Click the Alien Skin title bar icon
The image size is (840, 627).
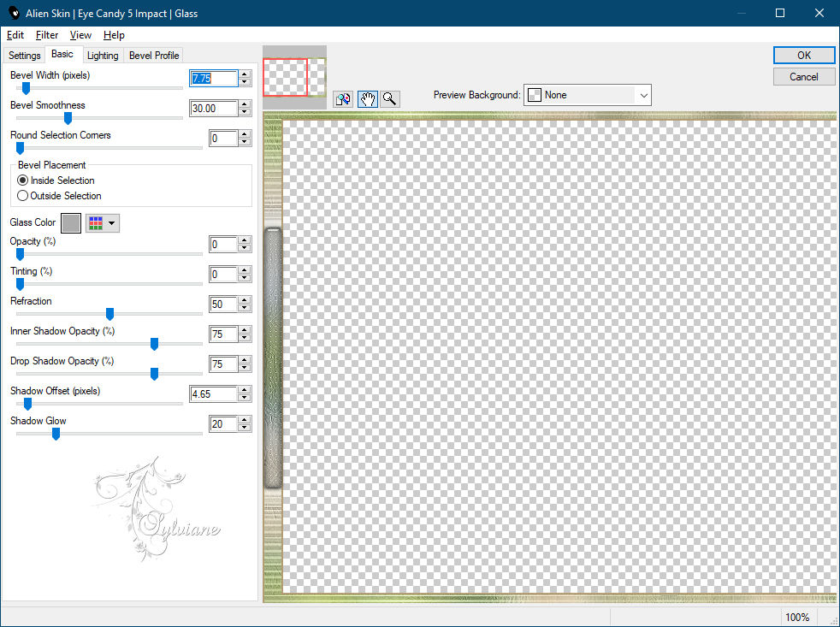(x=14, y=13)
